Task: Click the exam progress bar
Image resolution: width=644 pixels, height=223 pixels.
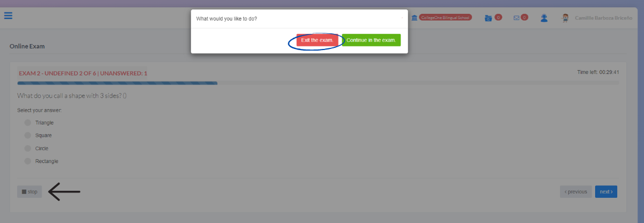Action: [x=318, y=83]
